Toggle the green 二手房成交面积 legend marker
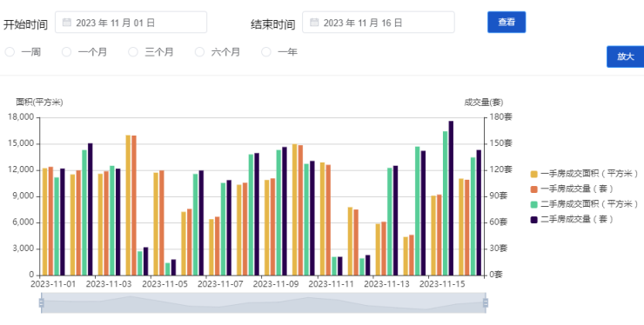Screen dimensions: 644x325 (534, 204)
